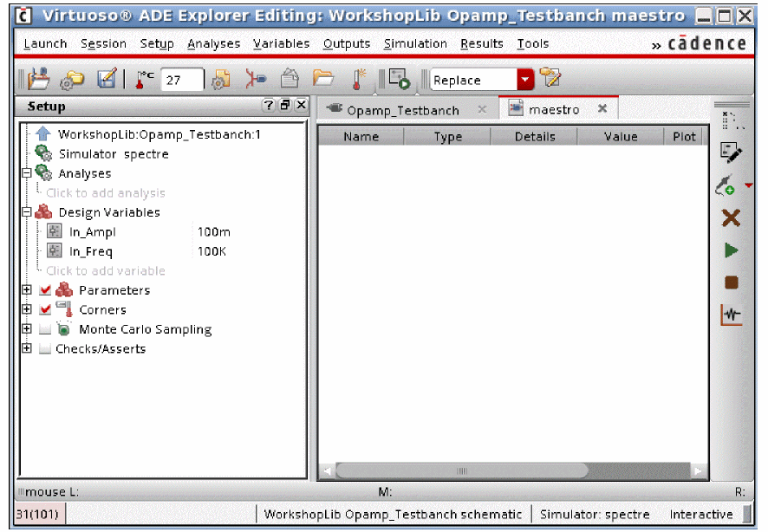Uncheck the Parameters checkbox
Image resolution: width=768 pixels, height=532 pixels.
point(45,290)
